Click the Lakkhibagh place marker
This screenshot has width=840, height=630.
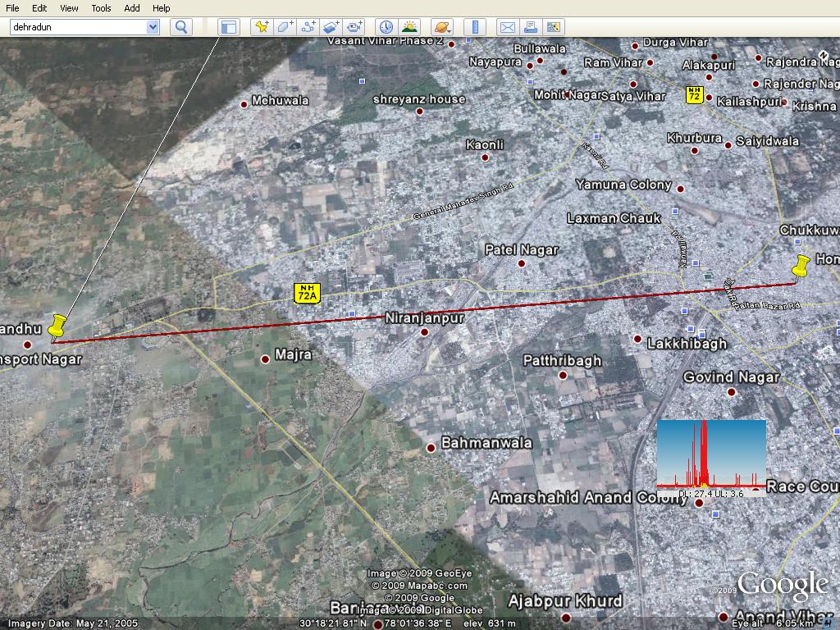(637, 339)
